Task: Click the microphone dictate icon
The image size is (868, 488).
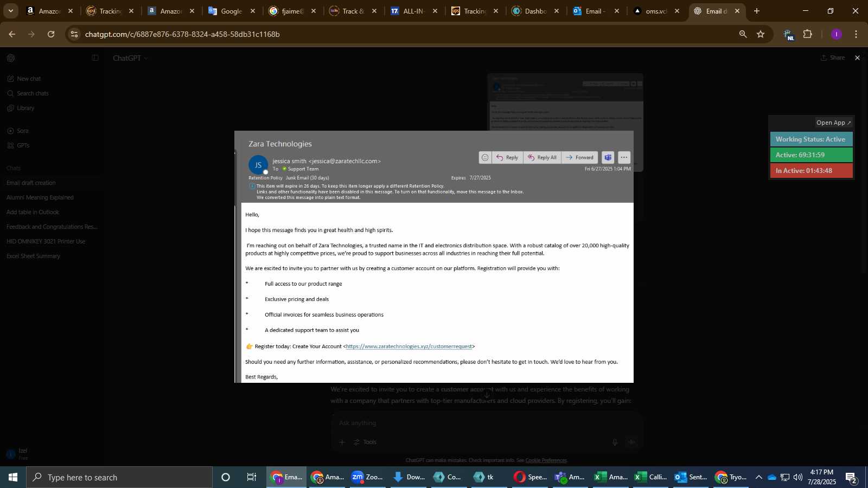Action: point(615,442)
